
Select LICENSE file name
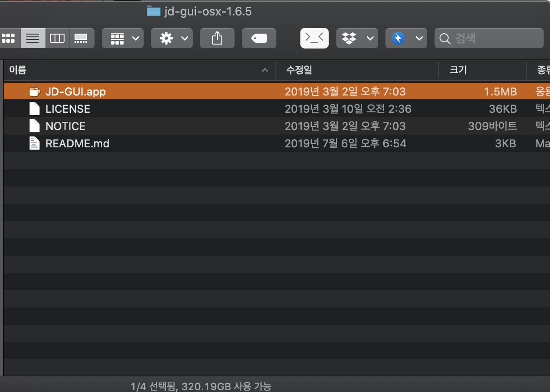pyautogui.click(x=68, y=109)
